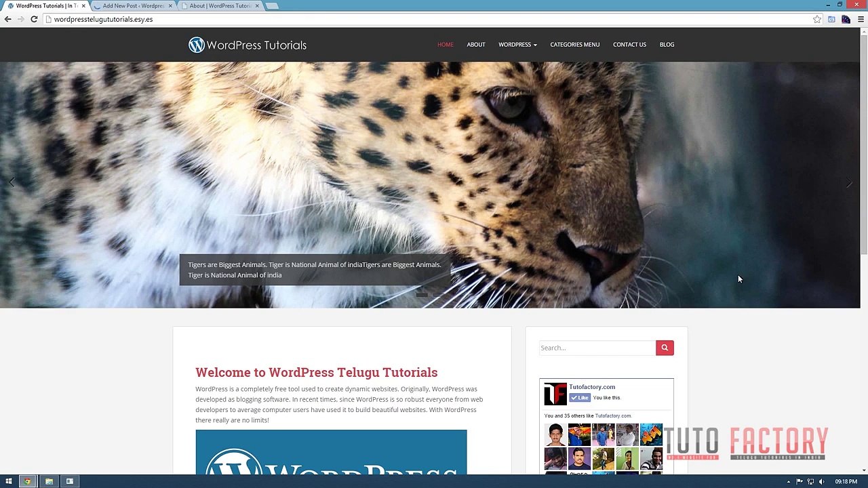Open the Action Center flag icon

(x=800, y=481)
